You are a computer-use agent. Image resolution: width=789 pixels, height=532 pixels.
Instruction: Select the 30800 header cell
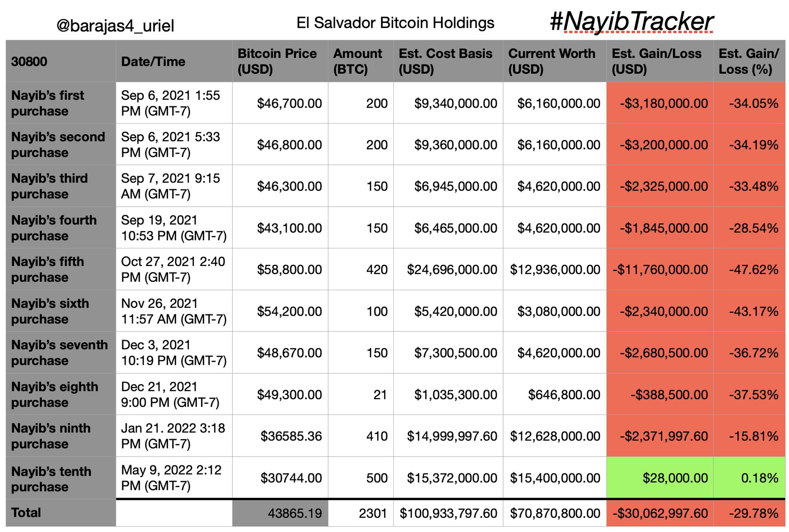pos(30,62)
